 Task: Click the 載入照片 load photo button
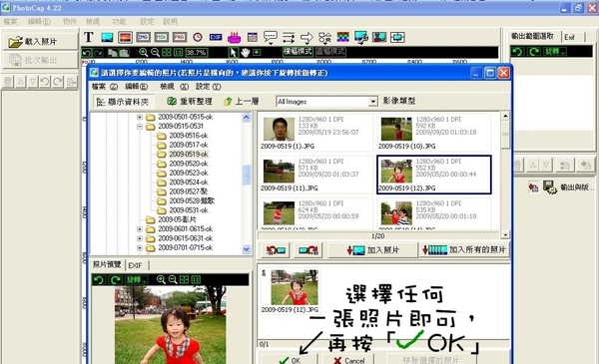click(x=40, y=41)
